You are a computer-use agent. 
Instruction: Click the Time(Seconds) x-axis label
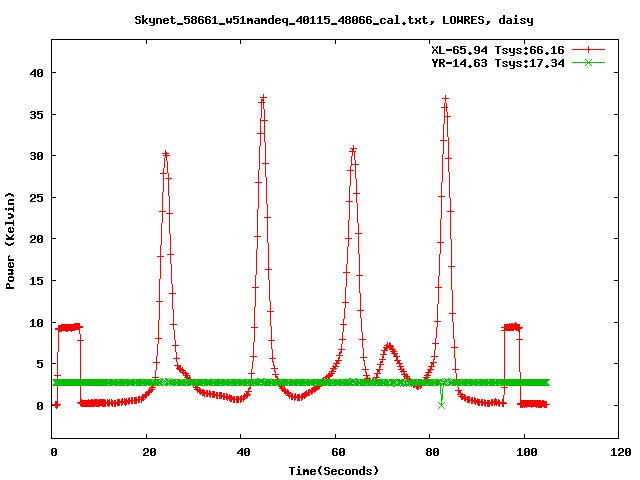[334, 471]
